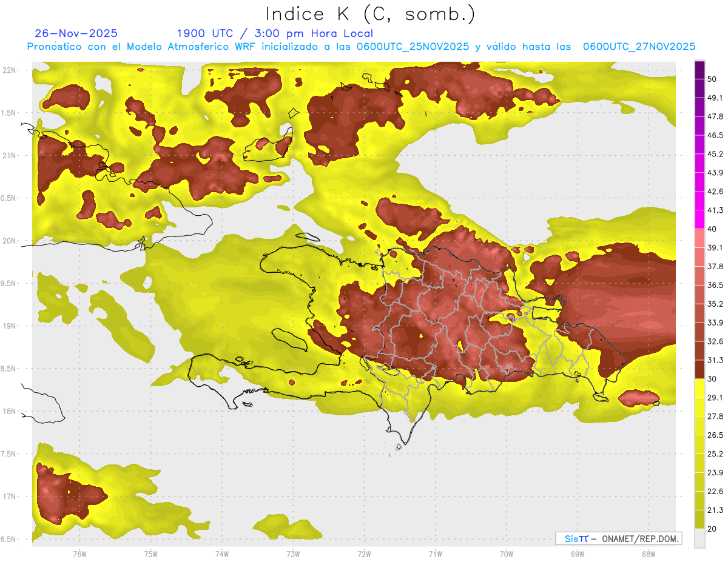Screen dimensions: 728x562
Task: Pick the color bar value '23.9'
Action: click(x=715, y=473)
